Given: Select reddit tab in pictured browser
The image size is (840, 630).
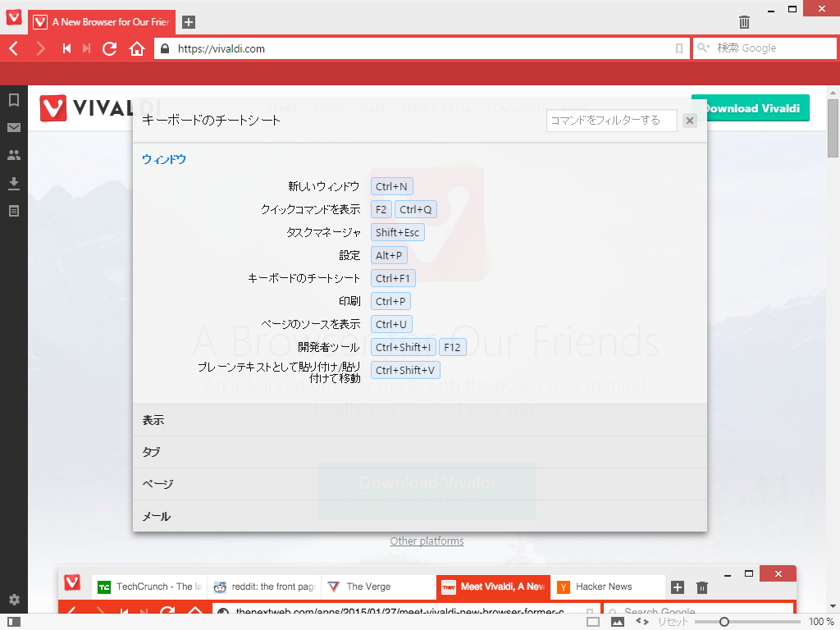Looking at the screenshot, I should tap(264, 587).
